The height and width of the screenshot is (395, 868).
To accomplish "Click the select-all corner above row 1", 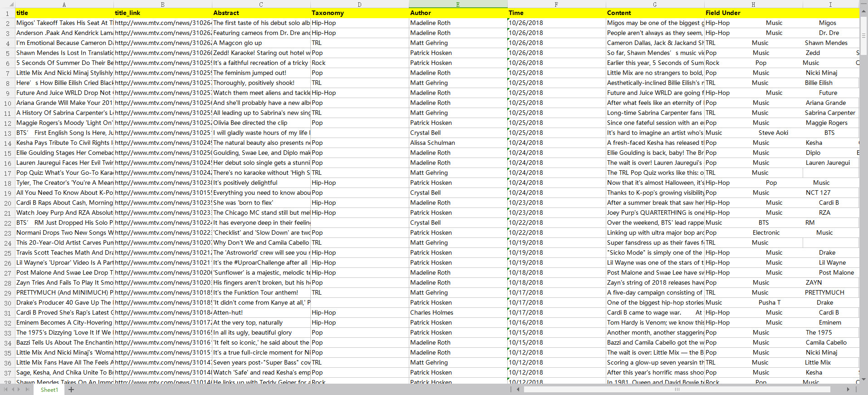I will coord(7,4).
